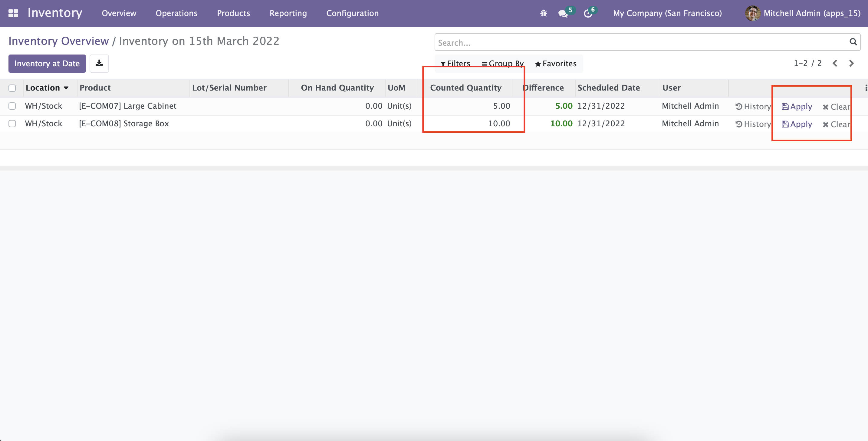Open the activities clock icon
Viewport: 868px width, 441px height.
pyautogui.click(x=588, y=14)
